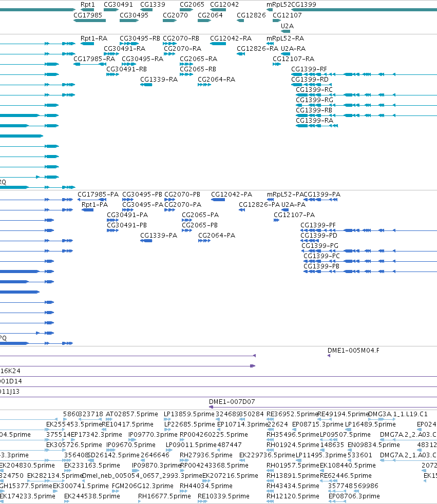The width and height of the screenshot is (437, 504).
Task: Select transcript CG1399-RA
Action: pos(314,121)
